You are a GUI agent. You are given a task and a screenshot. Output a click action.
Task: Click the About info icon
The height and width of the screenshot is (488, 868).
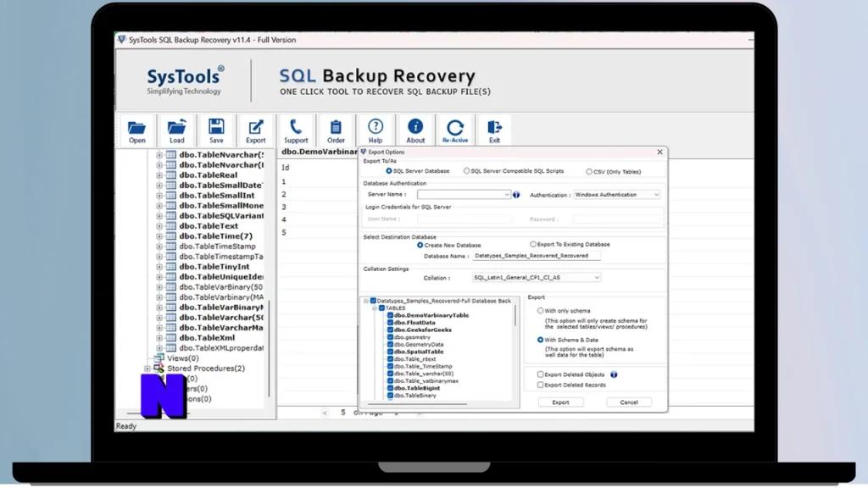point(415,127)
